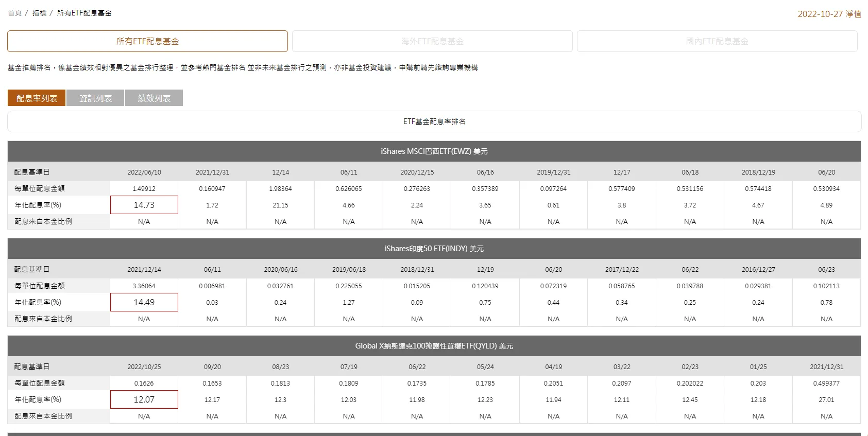Select the 1.49912 distribution amount cell
868x436 pixels.
pos(144,189)
